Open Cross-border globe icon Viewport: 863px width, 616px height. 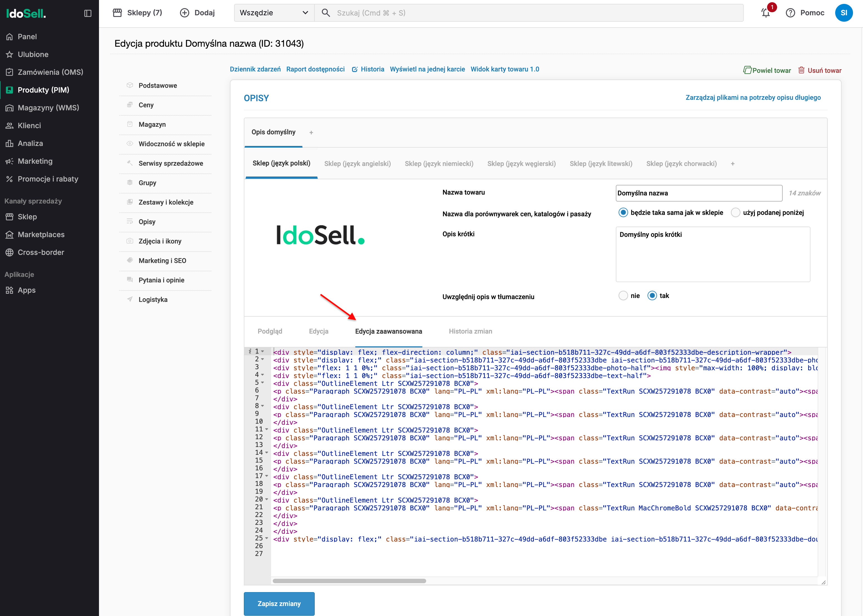9,253
